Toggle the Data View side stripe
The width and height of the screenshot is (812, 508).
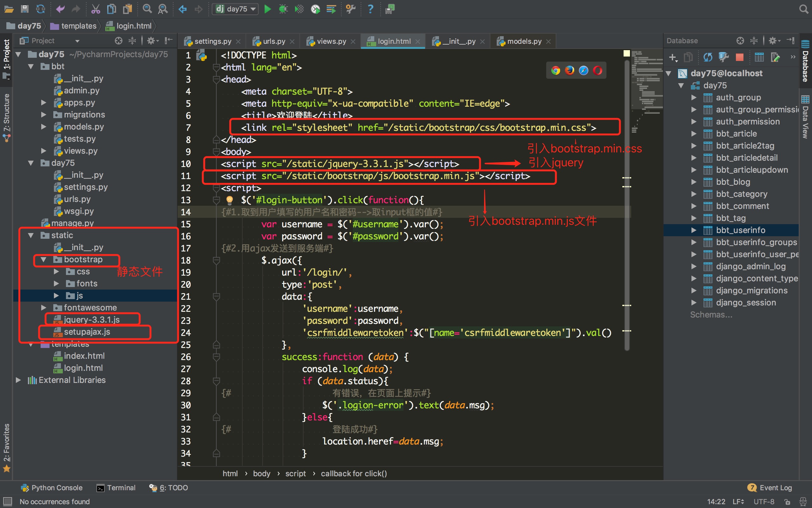tap(806, 117)
